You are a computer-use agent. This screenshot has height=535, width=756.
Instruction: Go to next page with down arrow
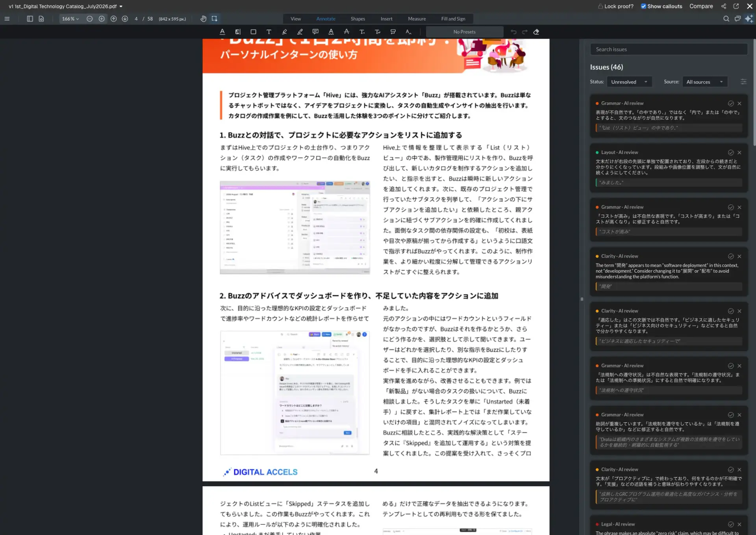pyautogui.click(x=125, y=19)
